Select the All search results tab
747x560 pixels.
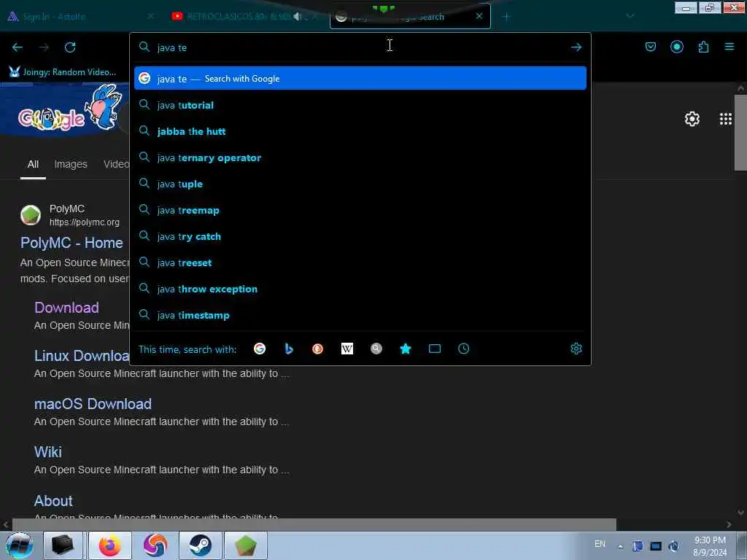[x=33, y=164]
